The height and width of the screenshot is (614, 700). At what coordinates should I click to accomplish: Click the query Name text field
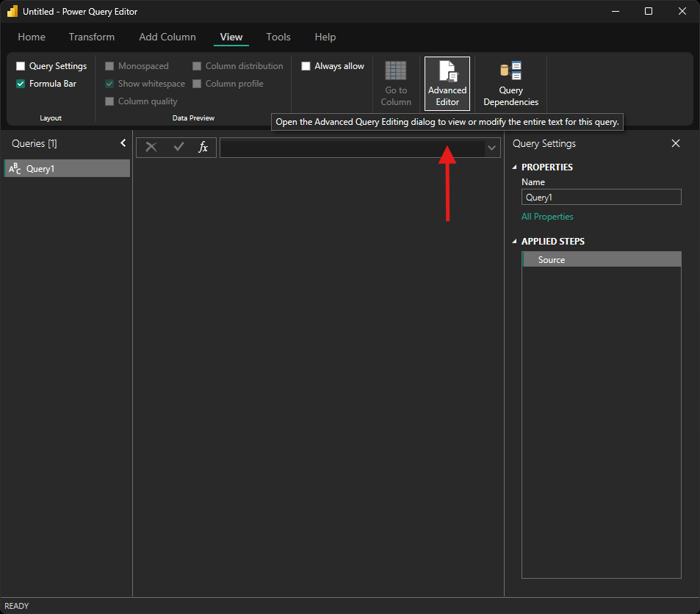click(601, 198)
